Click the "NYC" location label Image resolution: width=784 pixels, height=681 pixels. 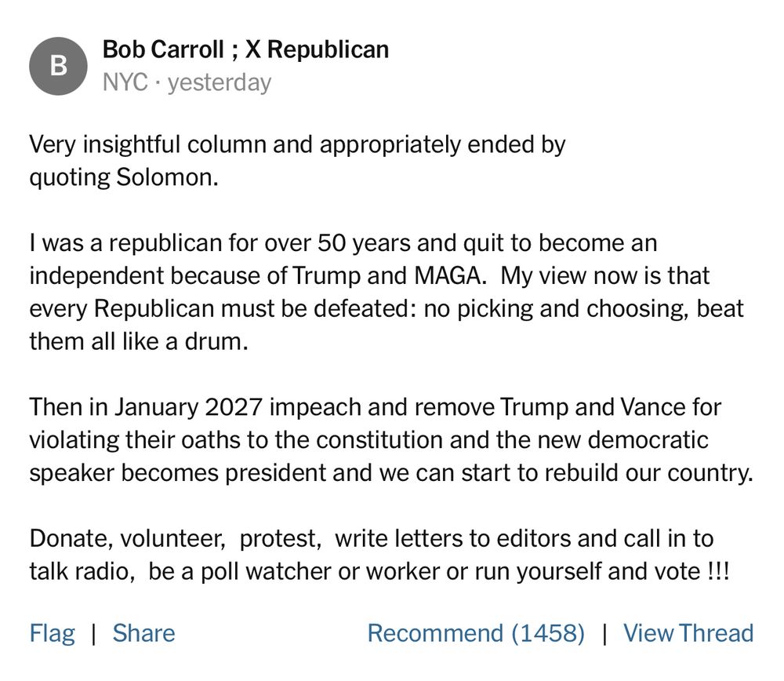125,82
